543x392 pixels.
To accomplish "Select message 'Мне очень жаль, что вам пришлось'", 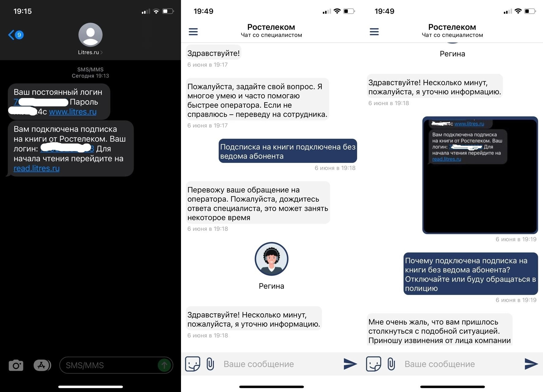I will point(439,330).
